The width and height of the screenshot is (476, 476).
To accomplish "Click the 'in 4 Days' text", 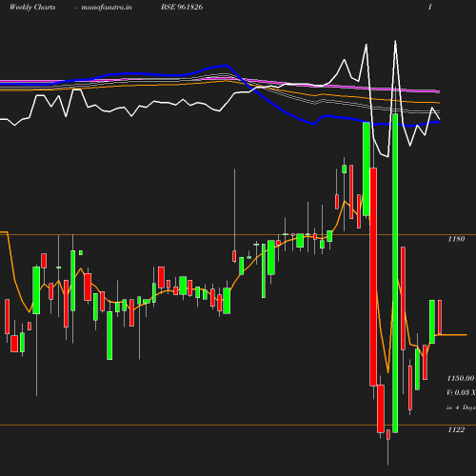I will [461, 407].
